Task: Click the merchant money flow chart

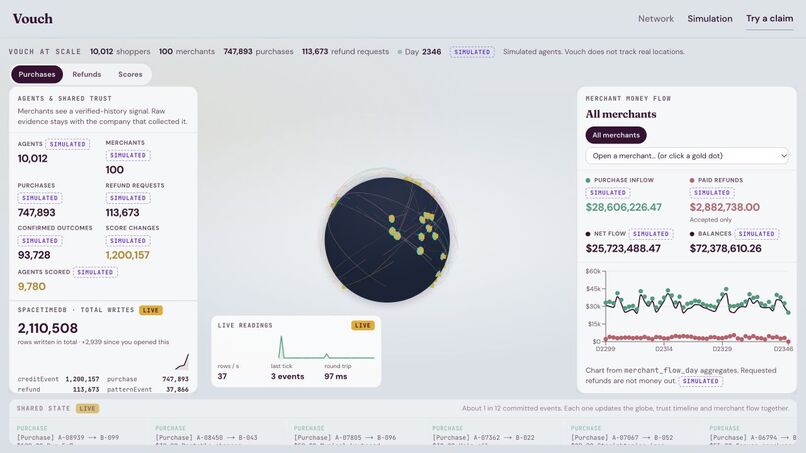Action: (691, 310)
